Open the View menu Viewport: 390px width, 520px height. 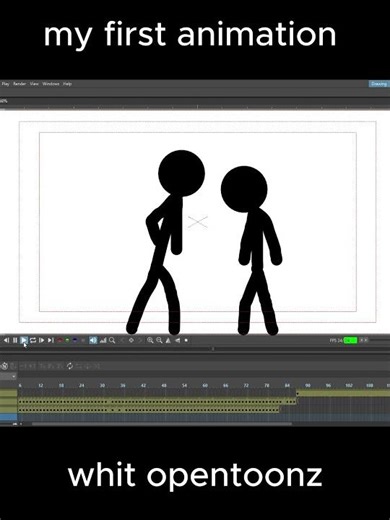[34, 84]
